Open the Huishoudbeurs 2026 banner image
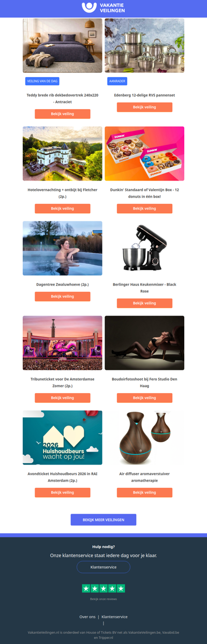The width and height of the screenshot is (207, 644). click(x=63, y=438)
